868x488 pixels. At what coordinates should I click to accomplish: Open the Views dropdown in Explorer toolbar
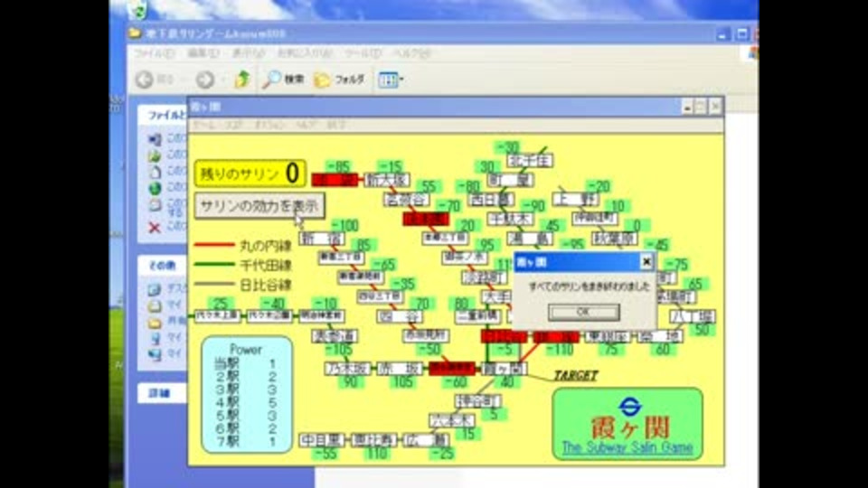coord(391,80)
